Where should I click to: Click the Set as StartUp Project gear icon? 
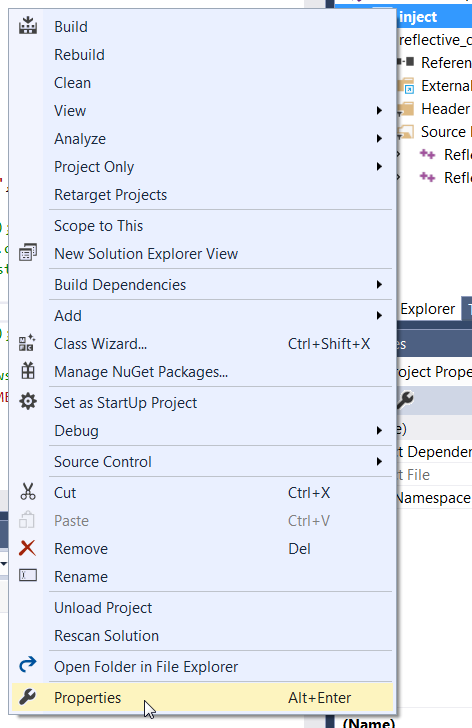click(x=28, y=402)
